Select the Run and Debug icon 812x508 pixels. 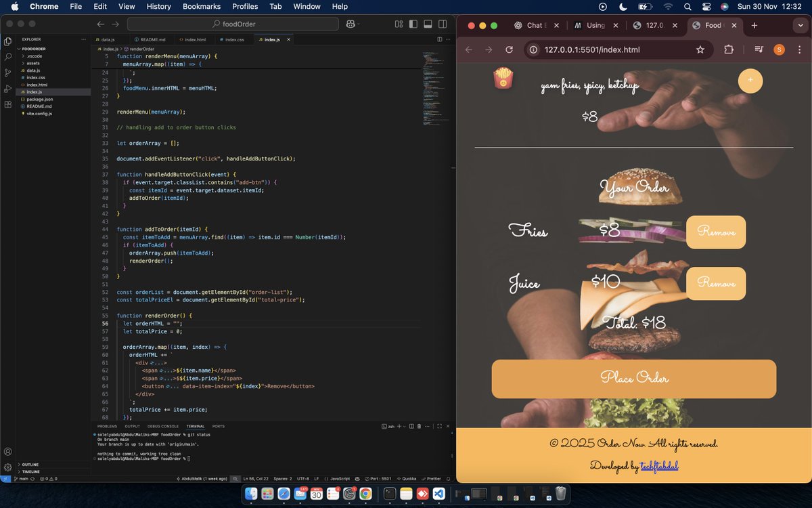tap(7, 88)
